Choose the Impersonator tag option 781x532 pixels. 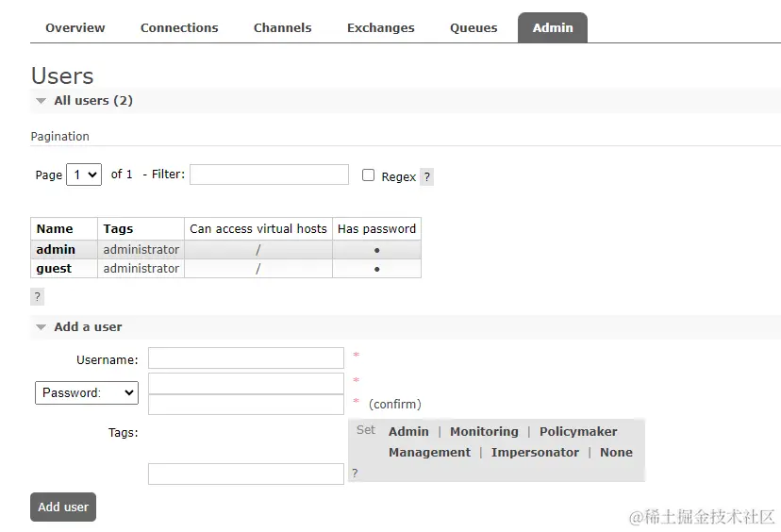click(x=535, y=453)
